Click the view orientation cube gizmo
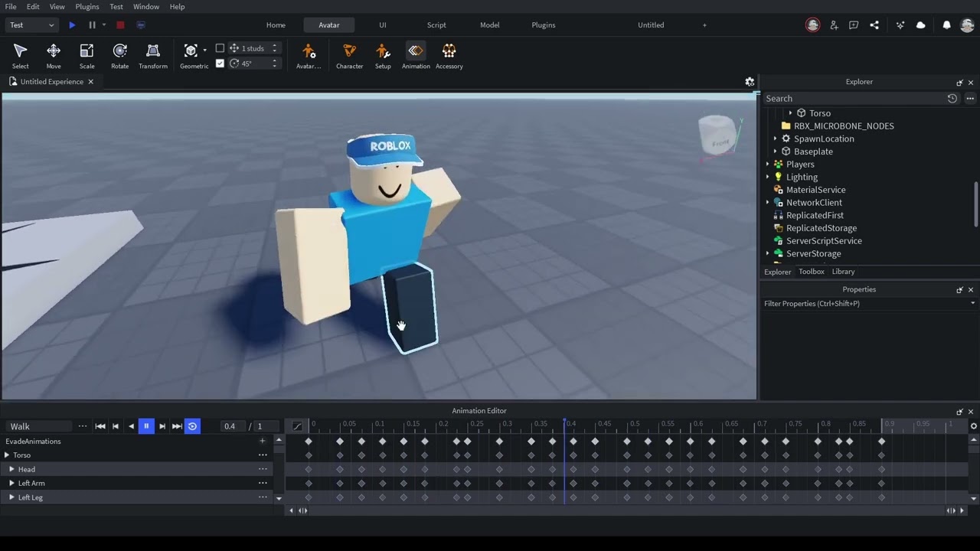 click(719, 135)
